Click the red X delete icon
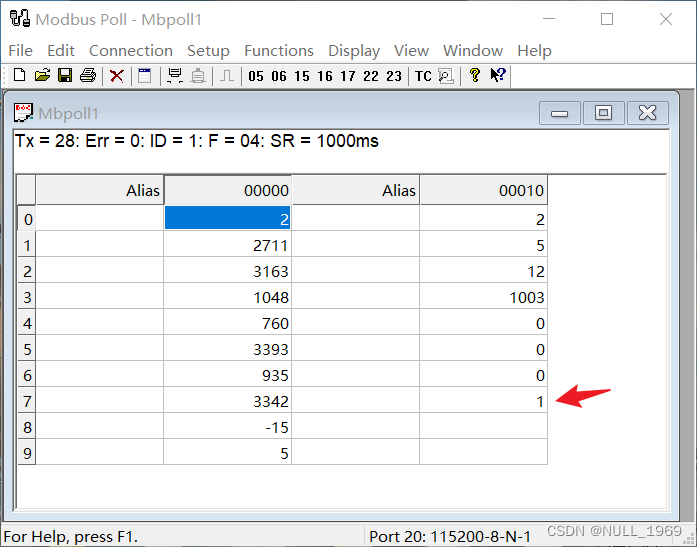Viewport: 697px width, 547px height. click(117, 76)
